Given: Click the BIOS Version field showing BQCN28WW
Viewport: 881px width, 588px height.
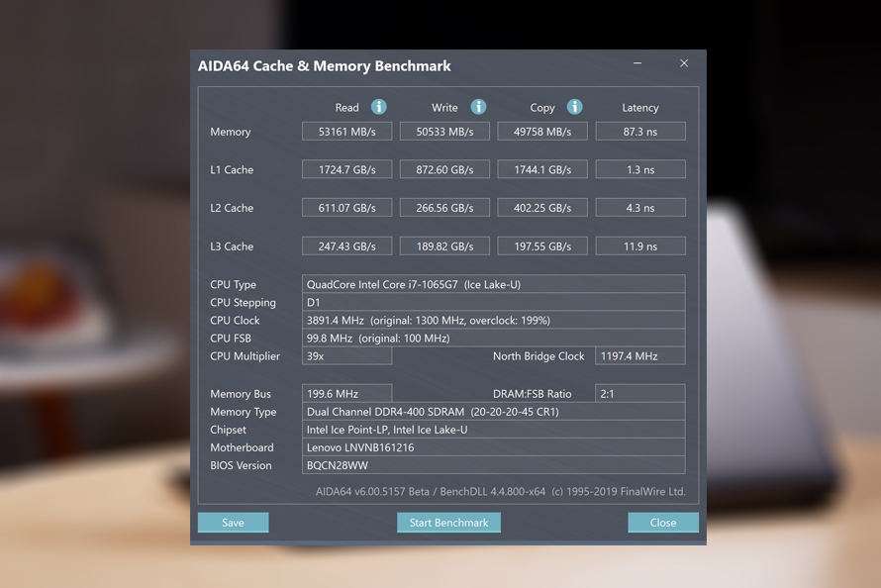Looking at the screenshot, I should [493, 465].
